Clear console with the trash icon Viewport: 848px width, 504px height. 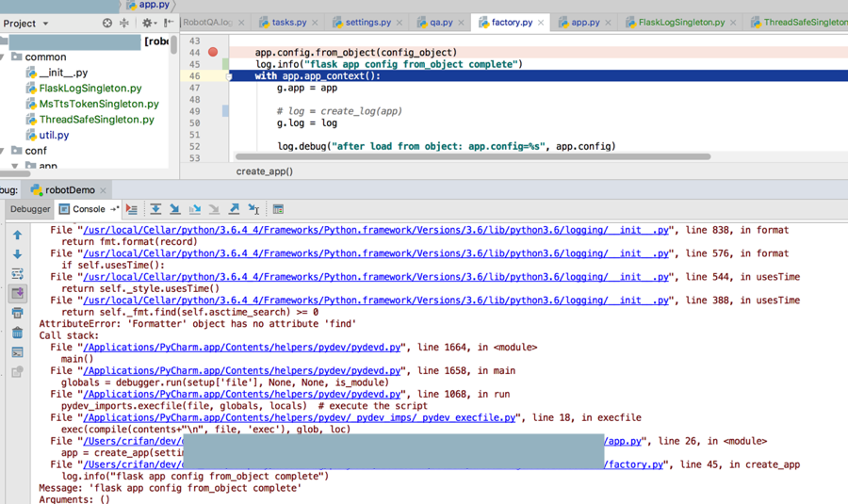pyautogui.click(x=17, y=333)
